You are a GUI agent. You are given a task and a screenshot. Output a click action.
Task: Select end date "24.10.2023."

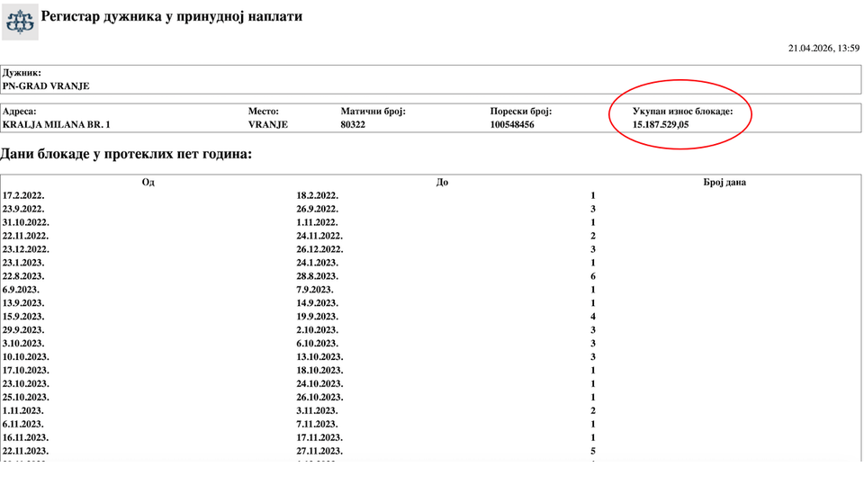pos(319,384)
